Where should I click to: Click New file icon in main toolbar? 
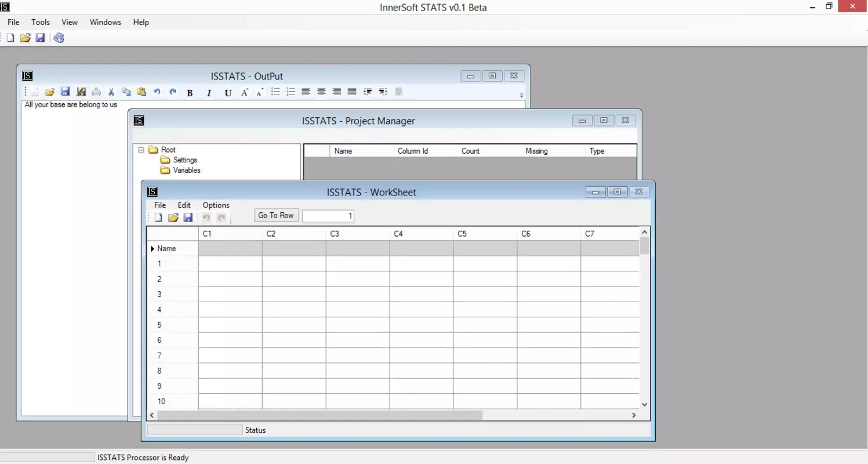coord(10,38)
